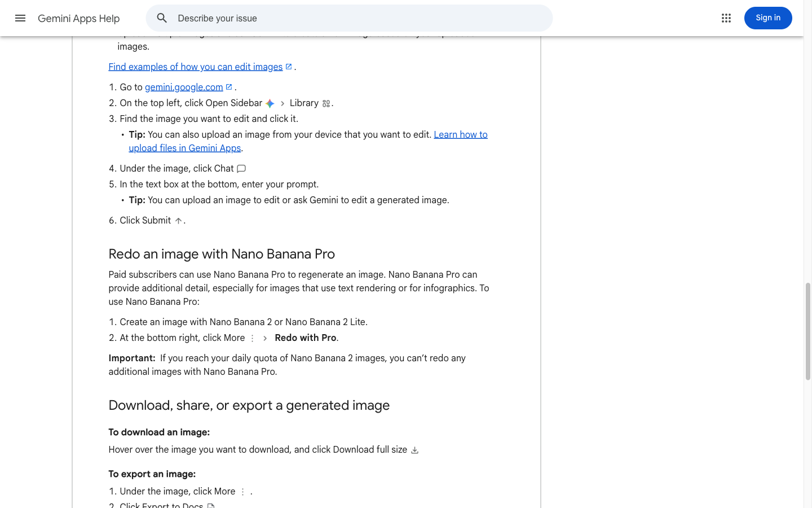Click the Submit arrow icon in step 6
The image size is (812, 508).
[178, 221]
